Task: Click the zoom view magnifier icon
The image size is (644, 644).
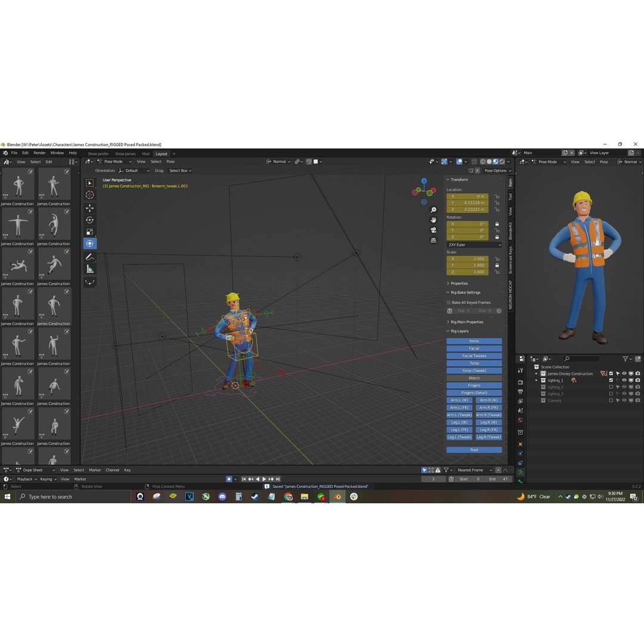Action: (x=434, y=210)
